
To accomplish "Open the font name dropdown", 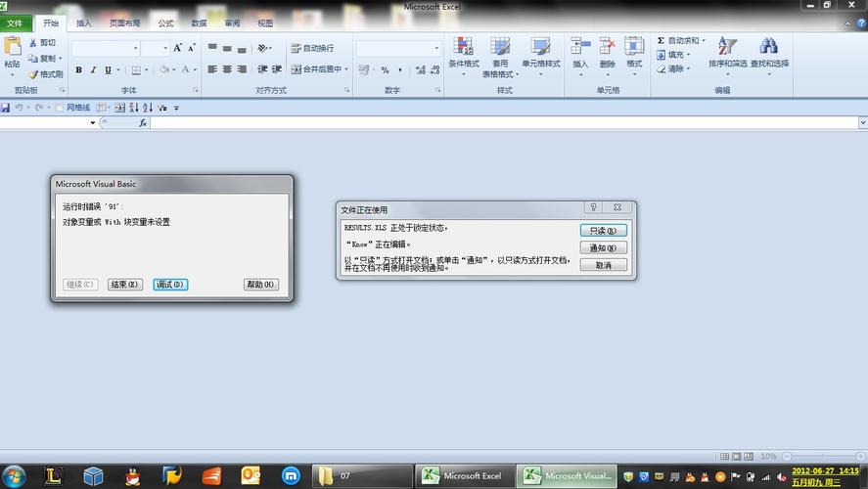I will [x=135, y=48].
